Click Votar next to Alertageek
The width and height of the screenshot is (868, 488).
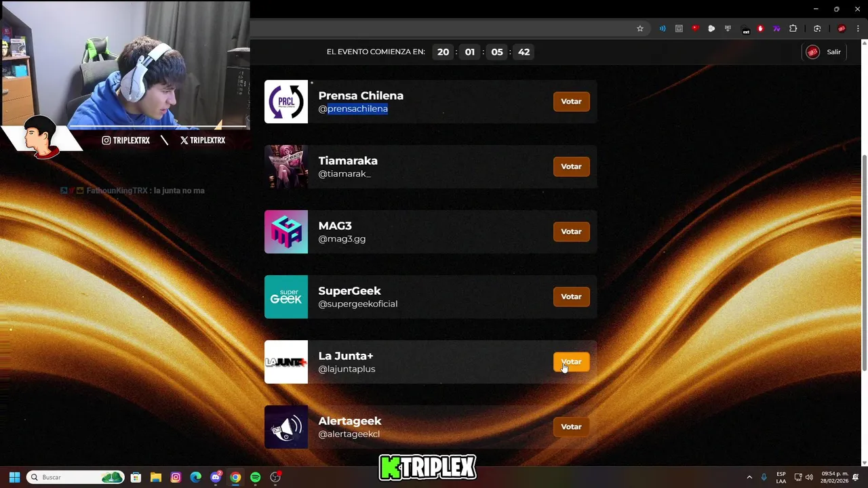click(x=571, y=427)
